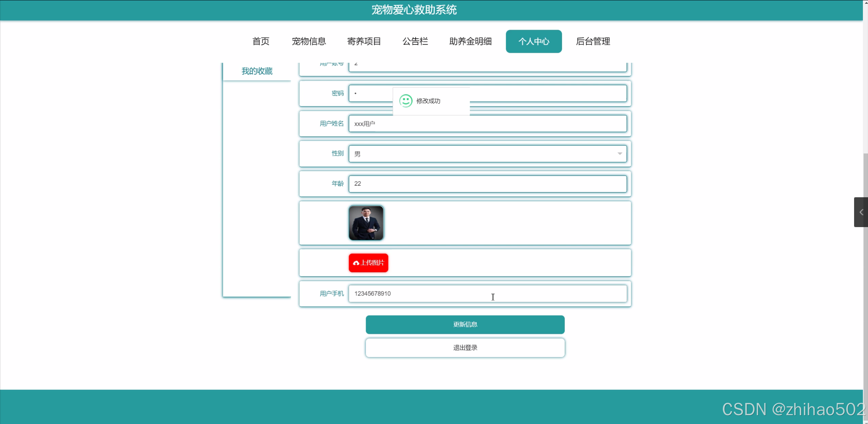Click the 退出登录 logout button
Viewport: 868px width, 424px height.
[x=465, y=347]
